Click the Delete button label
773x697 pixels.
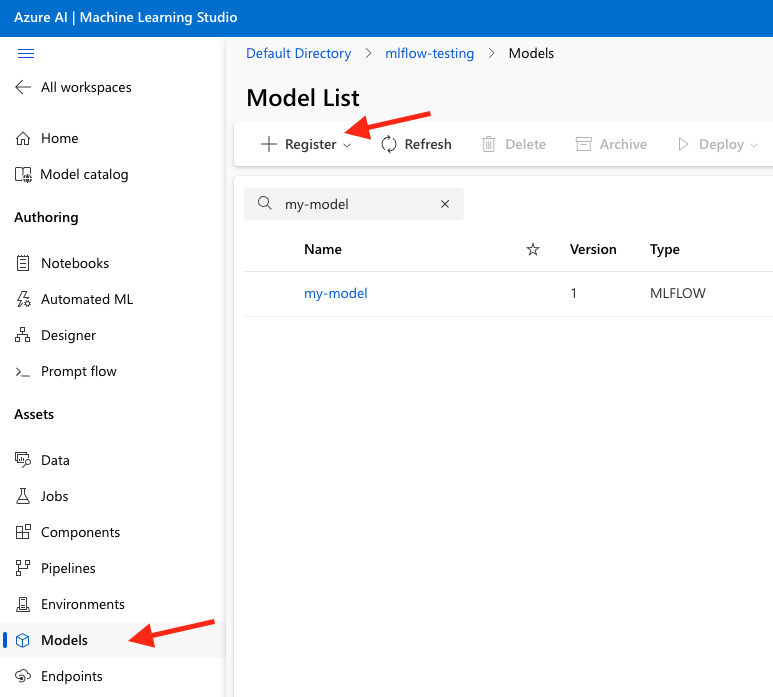point(526,144)
